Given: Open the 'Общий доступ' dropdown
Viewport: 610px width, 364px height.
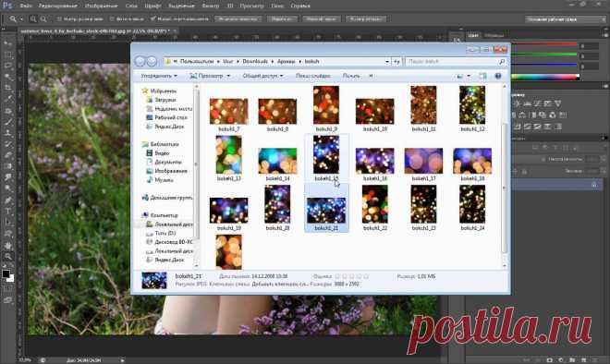Looking at the screenshot, I should pos(263,76).
